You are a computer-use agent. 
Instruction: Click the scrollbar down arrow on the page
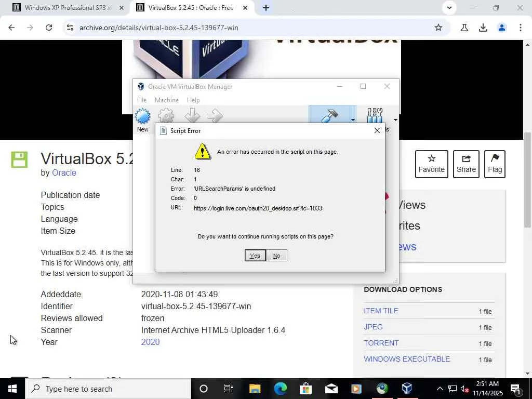(x=527, y=374)
